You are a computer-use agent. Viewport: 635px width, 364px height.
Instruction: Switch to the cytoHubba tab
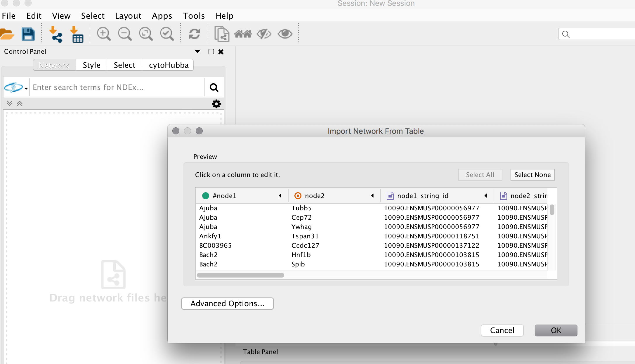coord(169,65)
